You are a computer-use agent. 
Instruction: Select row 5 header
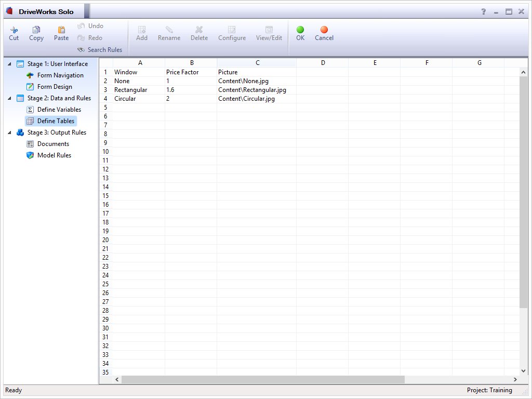click(105, 108)
